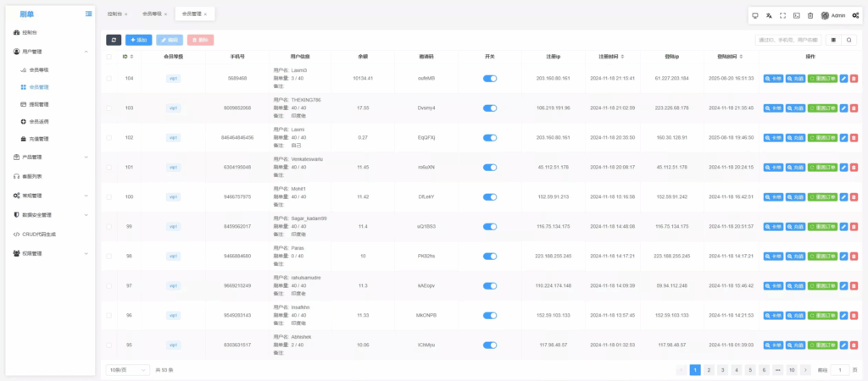Open the language switch icon in header

click(769, 15)
